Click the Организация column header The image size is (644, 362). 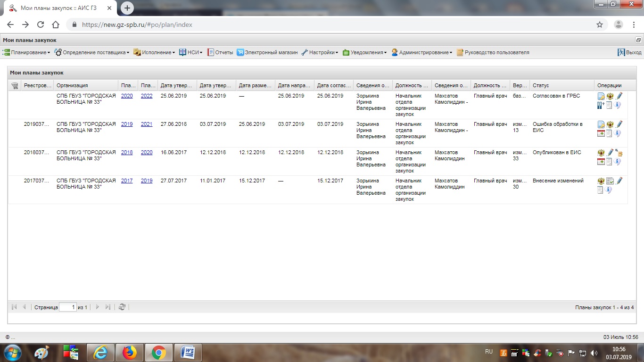(x=85, y=85)
